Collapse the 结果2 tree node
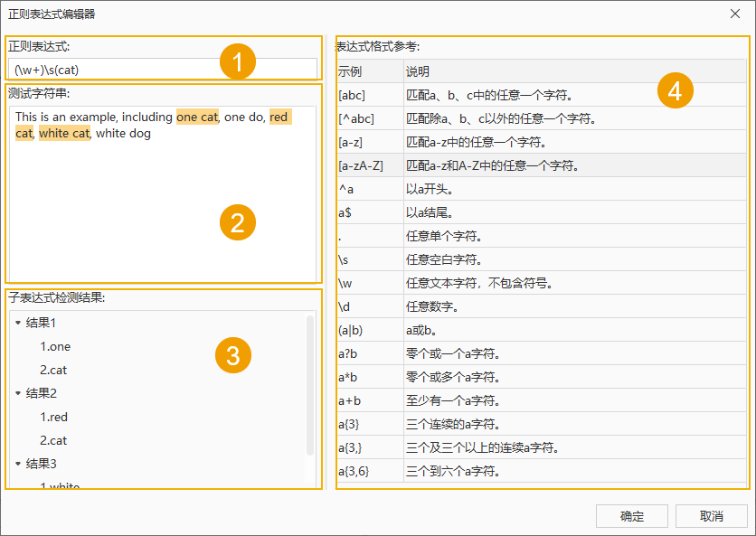The width and height of the screenshot is (756, 536). (x=18, y=394)
